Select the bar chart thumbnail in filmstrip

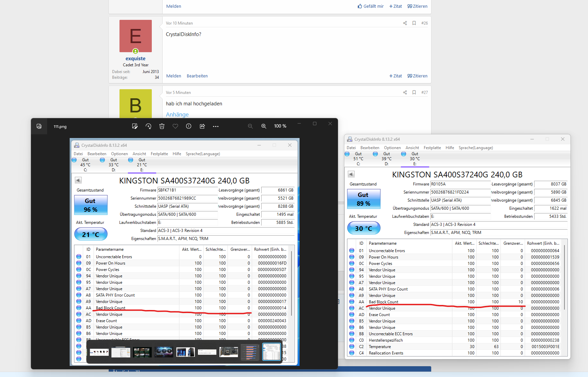[250, 352]
